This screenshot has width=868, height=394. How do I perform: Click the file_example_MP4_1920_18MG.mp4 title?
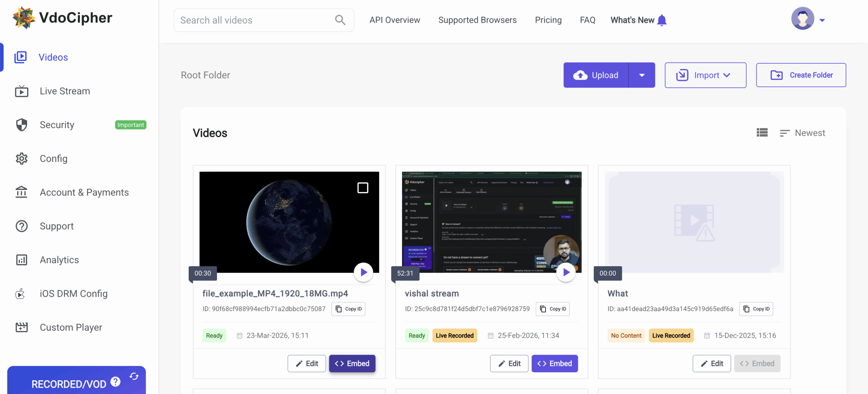[x=275, y=293]
